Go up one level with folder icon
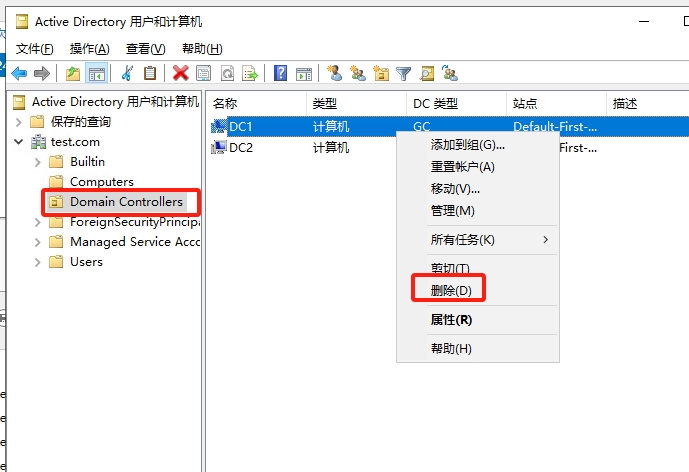The image size is (689, 472). click(x=73, y=73)
